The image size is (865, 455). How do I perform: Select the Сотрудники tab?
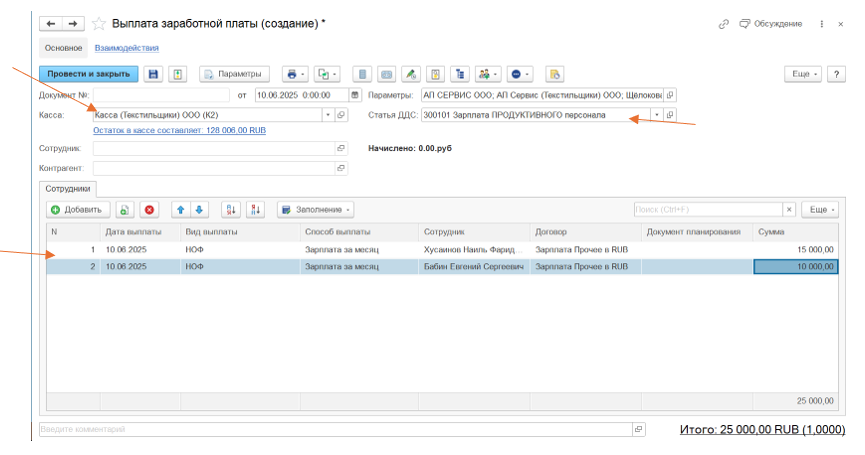pos(68,188)
